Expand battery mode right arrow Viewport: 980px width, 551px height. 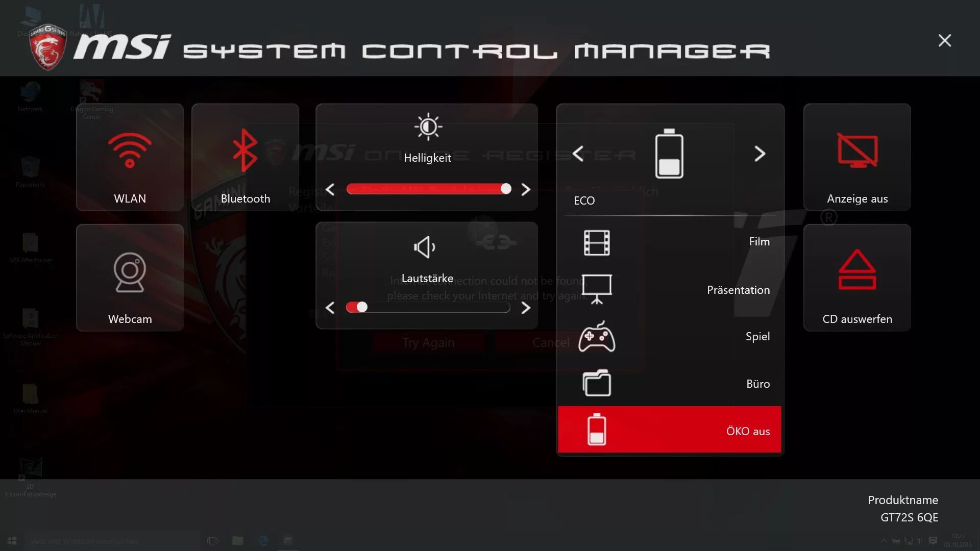(x=758, y=154)
